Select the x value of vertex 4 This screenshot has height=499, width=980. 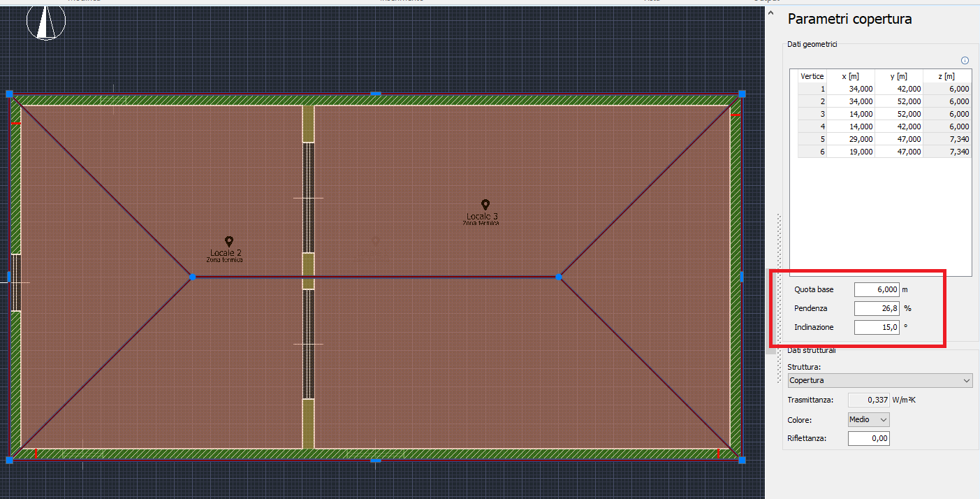[851, 126]
